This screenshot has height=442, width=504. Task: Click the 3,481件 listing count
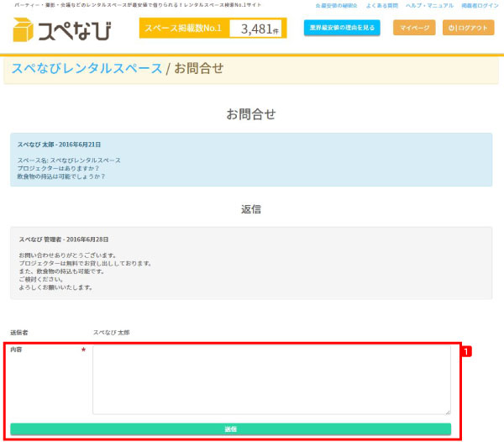(x=259, y=29)
